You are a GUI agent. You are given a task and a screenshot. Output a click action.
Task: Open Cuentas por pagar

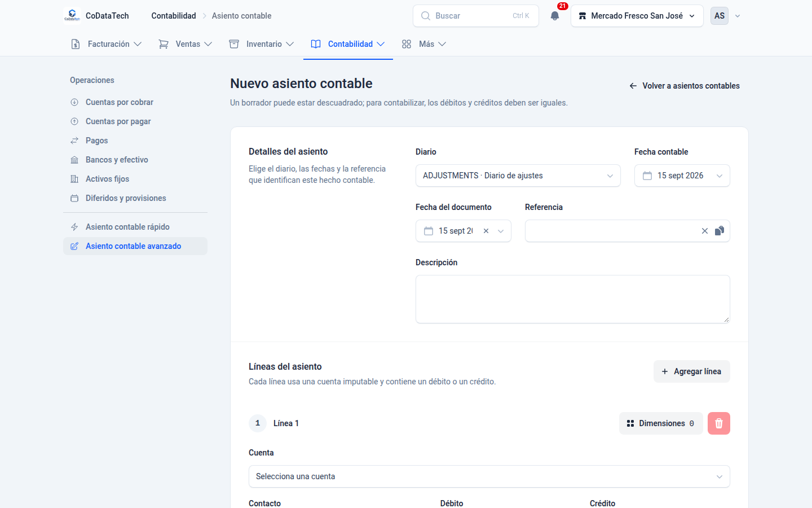(x=135, y=121)
